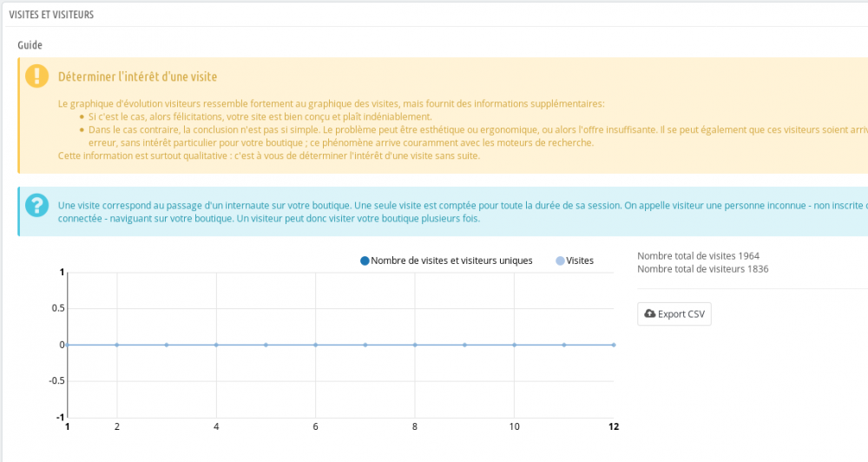This screenshot has height=462, width=868.
Task: Click the chart data point at x-axis 6
Action: [x=316, y=345]
